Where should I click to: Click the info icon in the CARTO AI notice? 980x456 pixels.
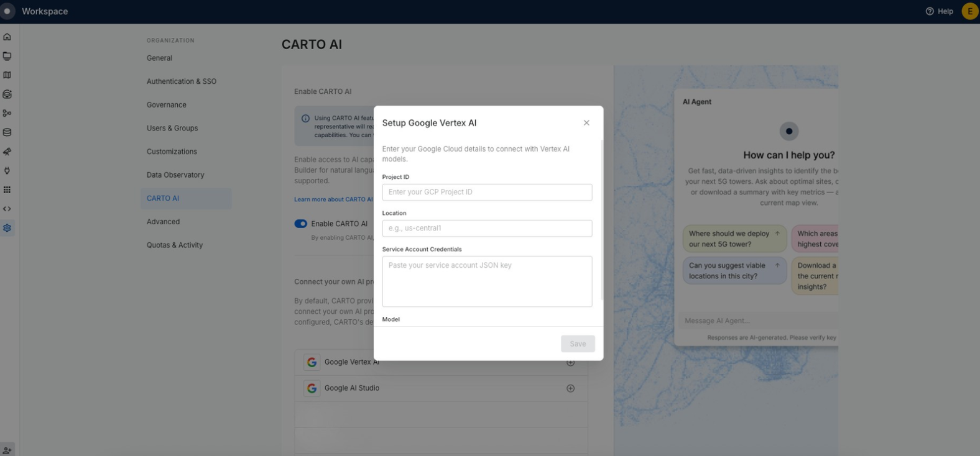click(x=305, y=118)
